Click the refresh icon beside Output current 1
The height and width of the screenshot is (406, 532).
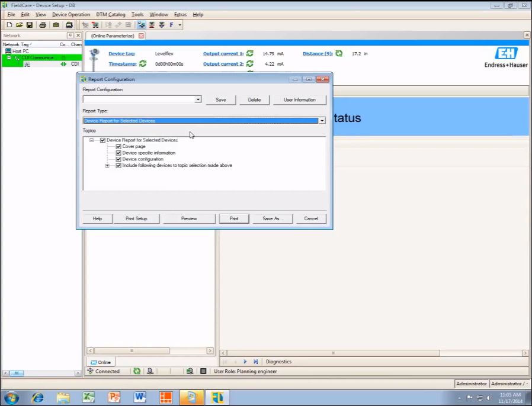(250, 54)
